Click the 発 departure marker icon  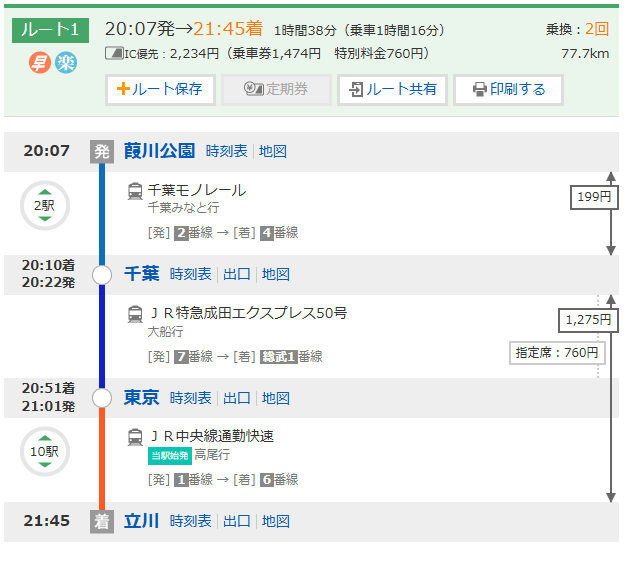coord(102,152)
